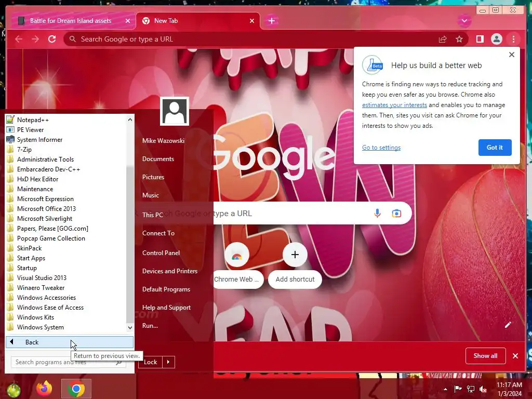Click the Got it button
Viewport: 532px width, 399px height.
coord(495,147)
